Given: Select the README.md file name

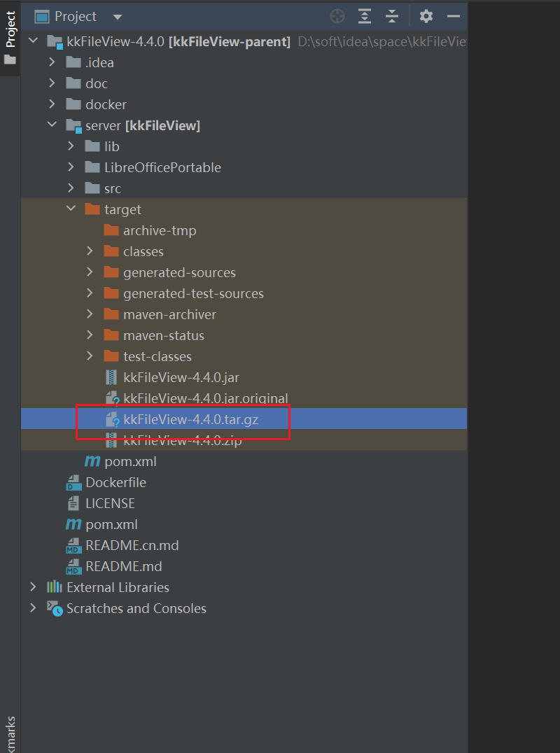Looking at the screenshot, I should pos(123,566).
